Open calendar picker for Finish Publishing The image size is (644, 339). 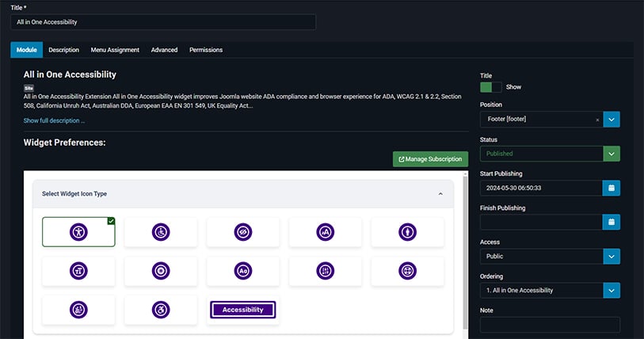612,222
